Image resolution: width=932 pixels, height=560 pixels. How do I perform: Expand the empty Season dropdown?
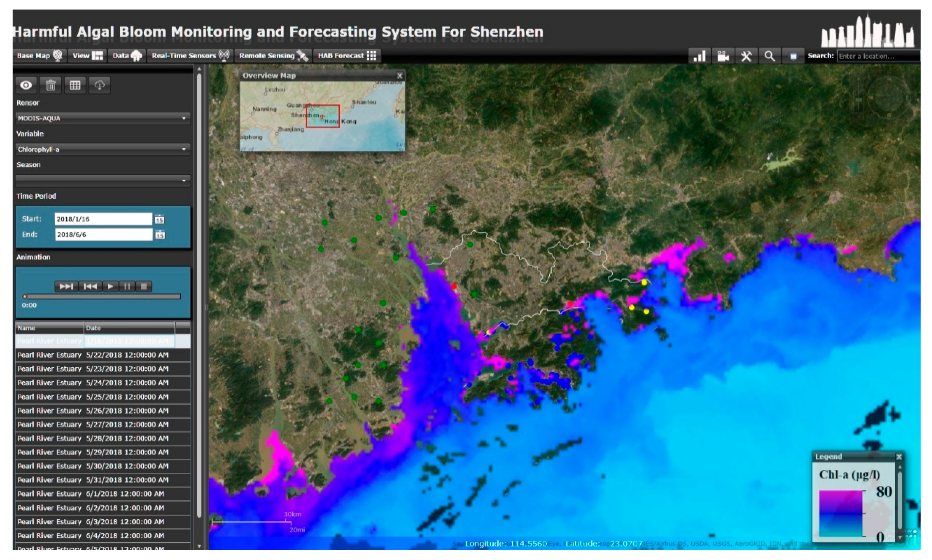coord(103,181)
